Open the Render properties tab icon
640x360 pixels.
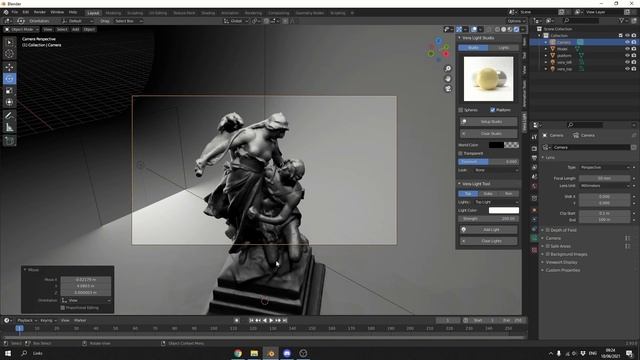click(x=534, y=149)
